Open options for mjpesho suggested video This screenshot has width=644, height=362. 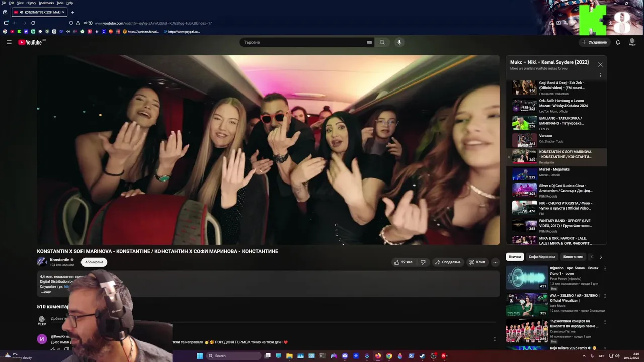(x=605, y=268)
